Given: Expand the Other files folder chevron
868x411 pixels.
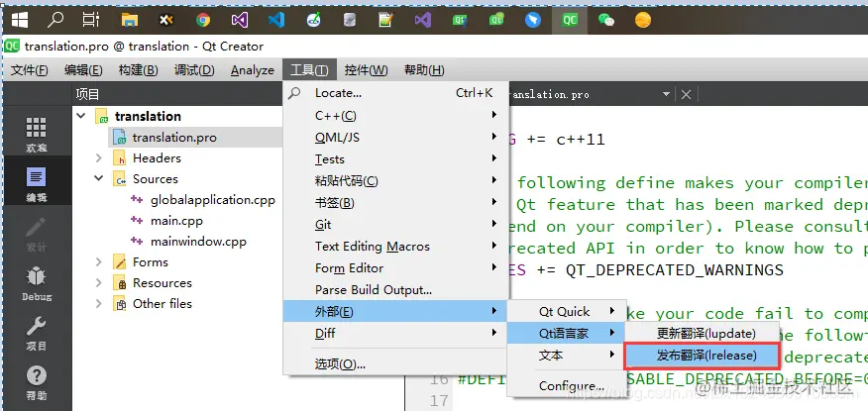Looking at the screenshot, I should pyautogui.click(x=98, y=304).
